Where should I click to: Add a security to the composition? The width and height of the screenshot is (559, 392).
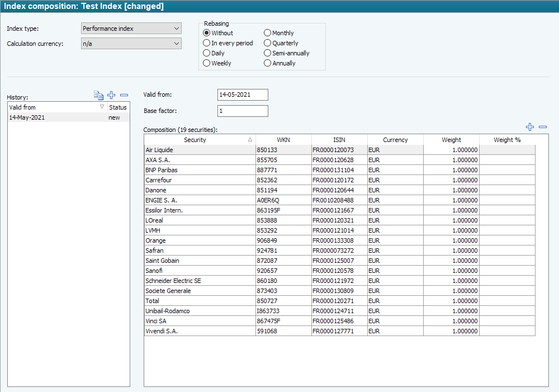[x=530, y=127]
